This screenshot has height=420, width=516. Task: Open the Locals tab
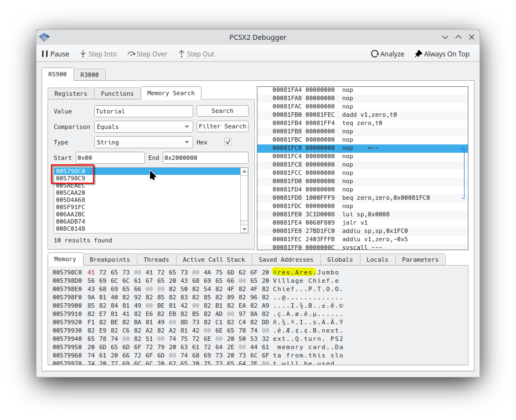tap(378, 260)
